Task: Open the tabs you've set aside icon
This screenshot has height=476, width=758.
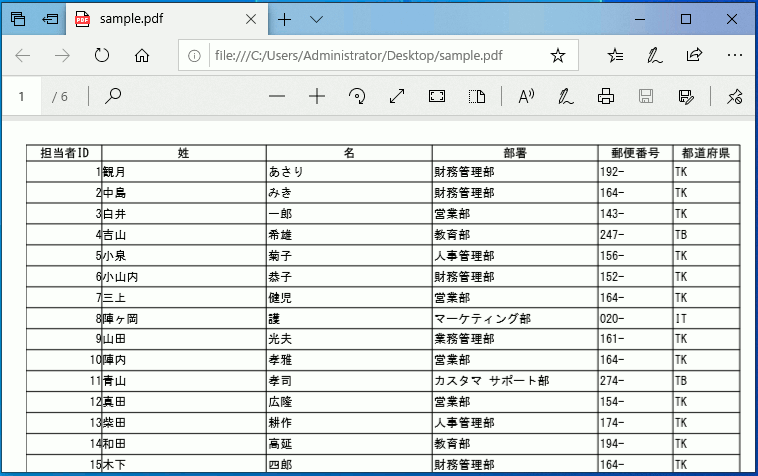Action: click(x=18, y=19)
